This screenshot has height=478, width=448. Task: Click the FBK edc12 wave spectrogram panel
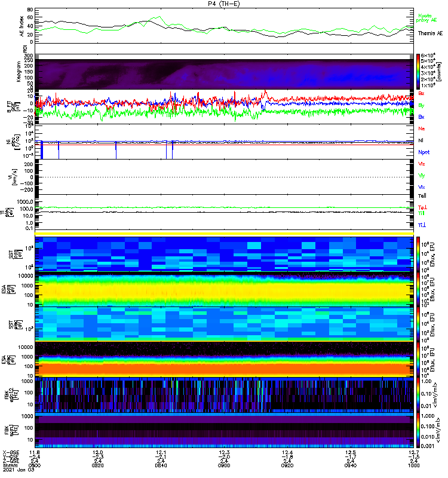[x=224, y=394]
